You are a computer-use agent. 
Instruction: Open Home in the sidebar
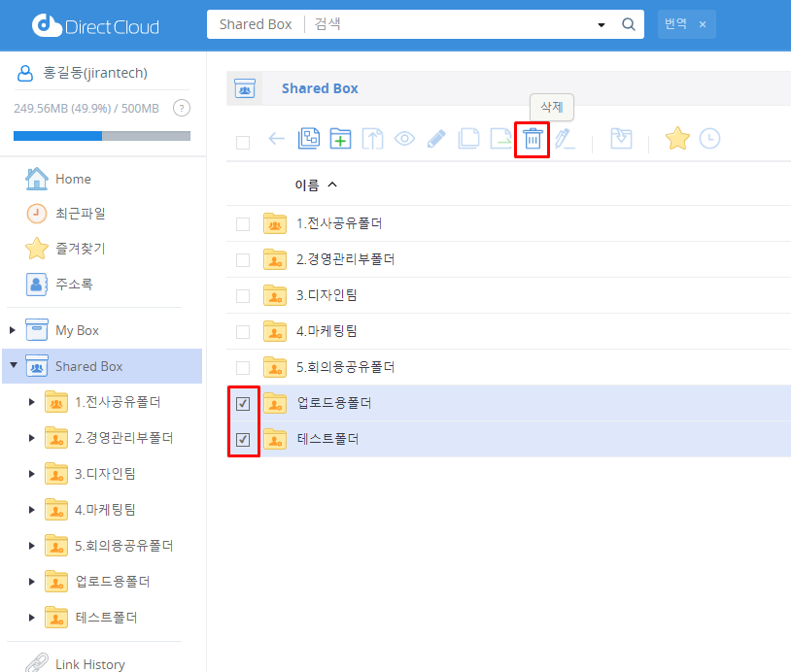(73, 179)
